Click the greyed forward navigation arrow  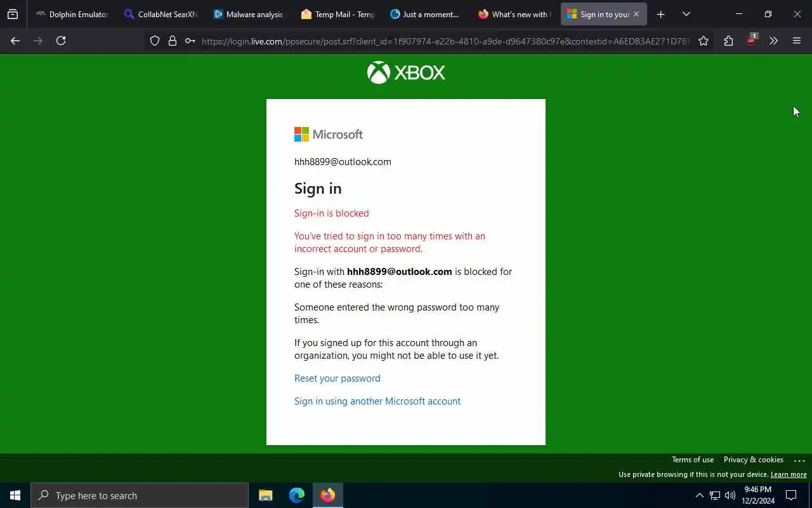[38, 41]
